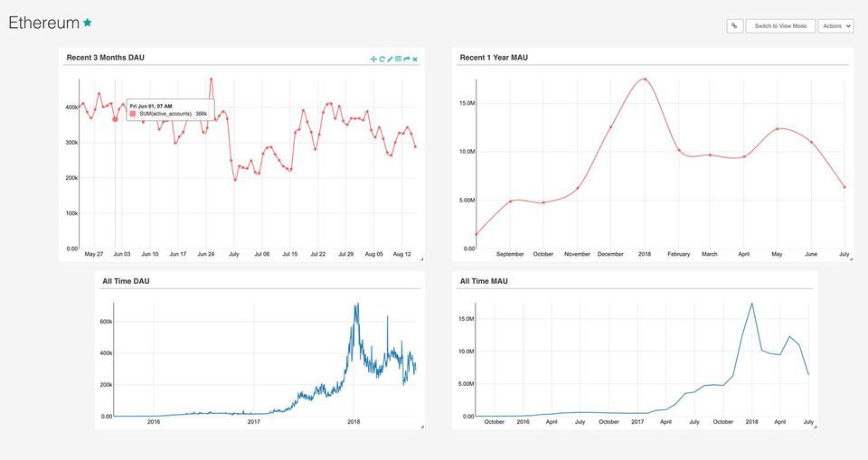The image size is (868, 460).
Task: Remove the Recent 3 Months DAU chart
Action: pos(415,59)
